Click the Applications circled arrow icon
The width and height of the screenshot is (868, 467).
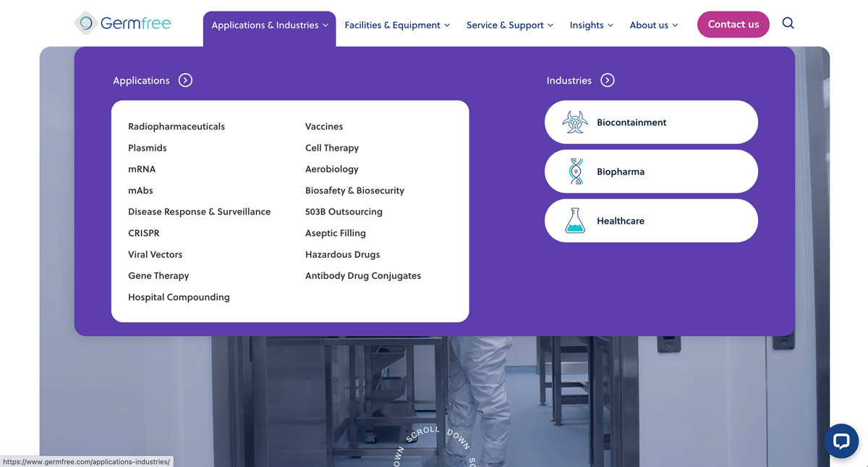(185, 80)
